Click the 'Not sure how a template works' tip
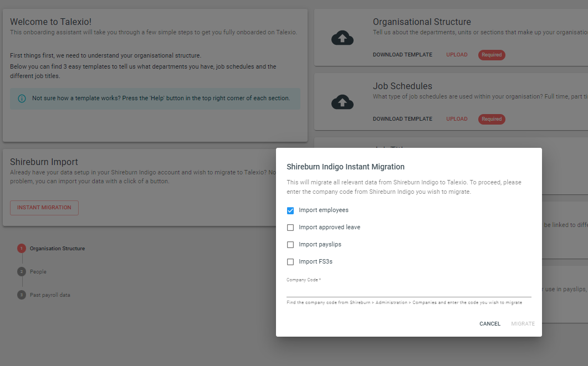 [161, 98]
